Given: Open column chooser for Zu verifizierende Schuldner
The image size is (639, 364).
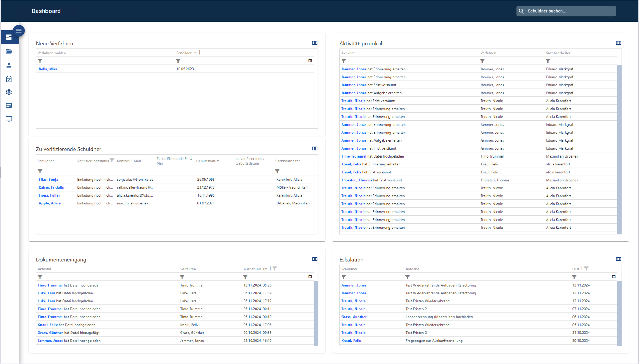Looking at the screenshot, I should coord(315,148).
